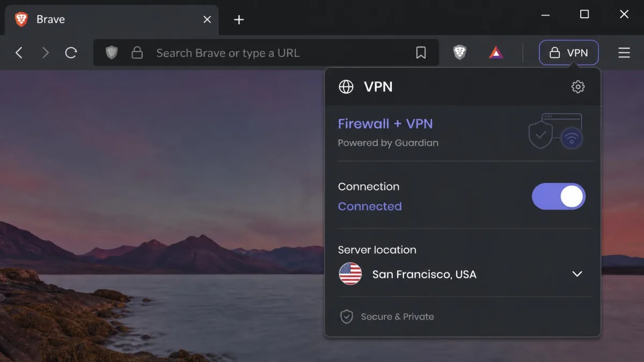Open the Brave Shields icon in address bar
Viewport: 644px width, 362px height.
click(112, 53)
